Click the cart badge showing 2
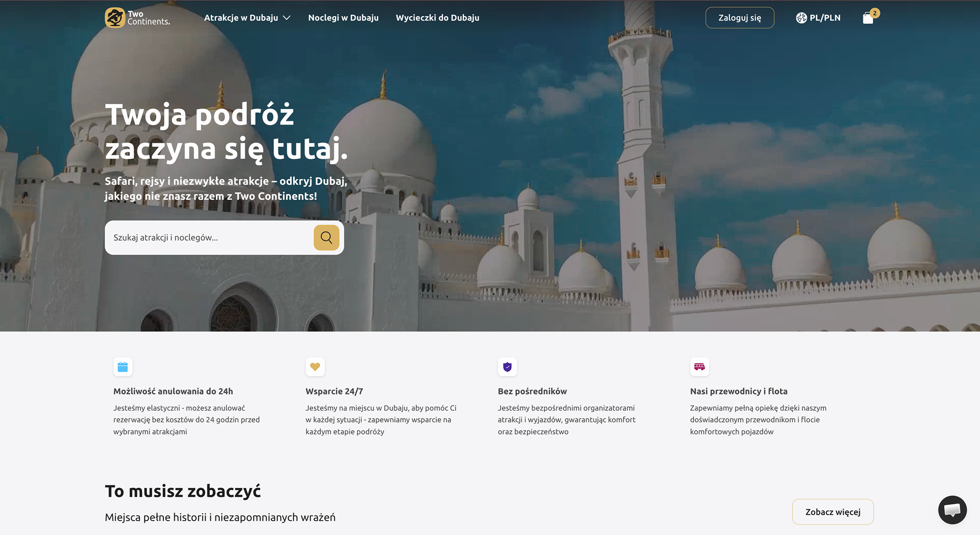 point(875,13)
